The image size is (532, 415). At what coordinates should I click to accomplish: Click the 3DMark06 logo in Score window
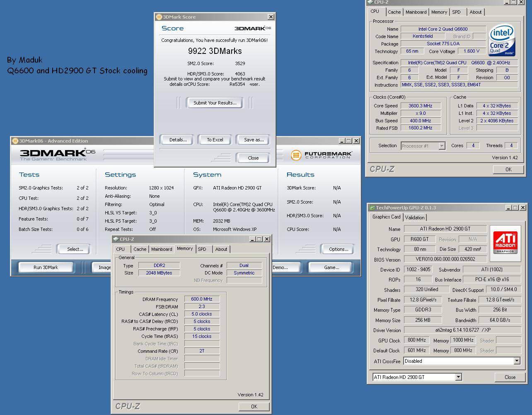point(253,29)
